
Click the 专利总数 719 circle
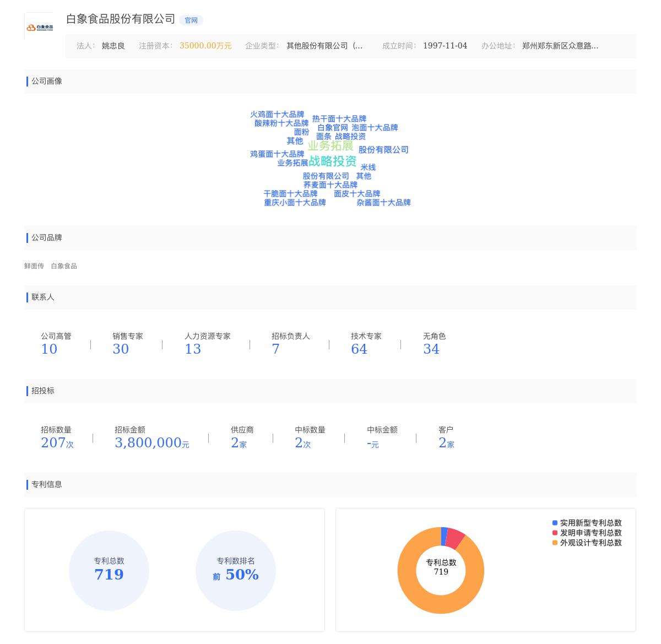pyautogui.click(x=109, y=571)
